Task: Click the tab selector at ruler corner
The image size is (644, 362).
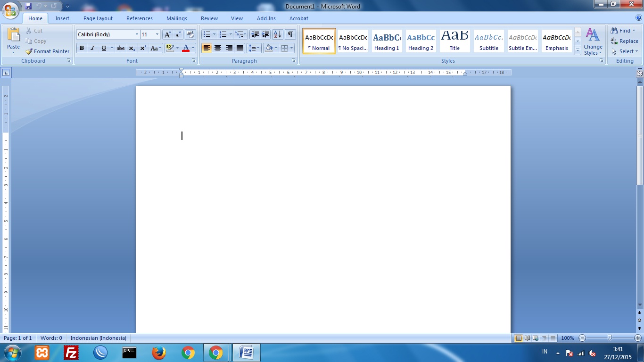Action: [x=6, y=73]
